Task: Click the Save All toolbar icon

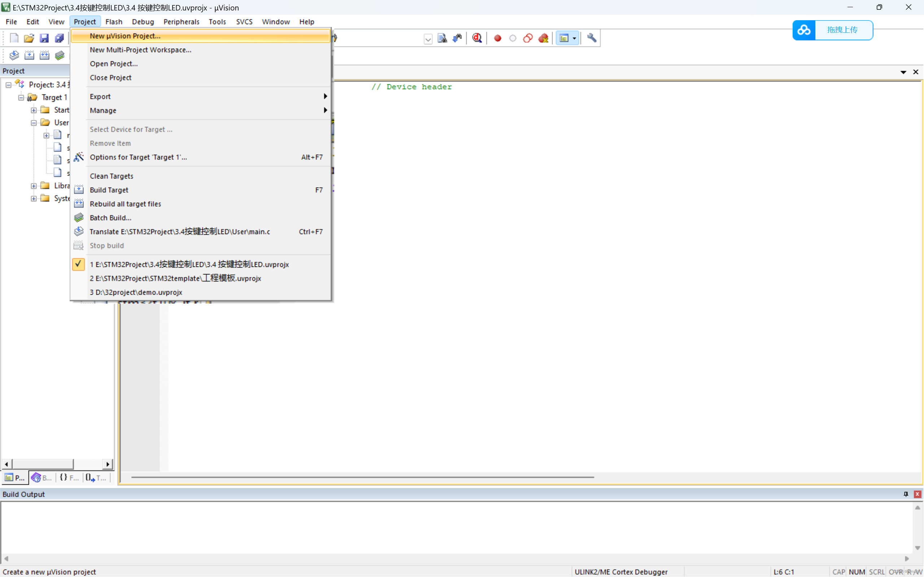Action: pyautogui.click(x=59, y=38)
